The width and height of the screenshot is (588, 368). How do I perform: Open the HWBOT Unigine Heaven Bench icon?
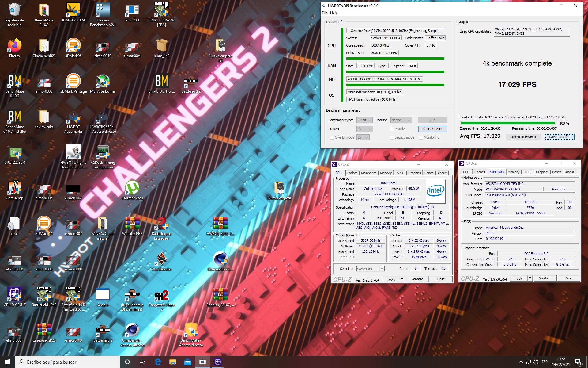click(73, 157)
